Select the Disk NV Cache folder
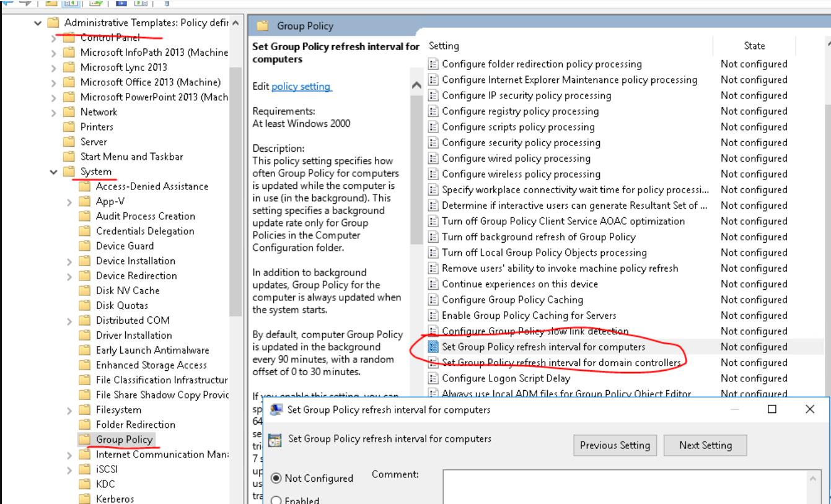The width and height of the screenshot is (831, 504). [128, 290]
